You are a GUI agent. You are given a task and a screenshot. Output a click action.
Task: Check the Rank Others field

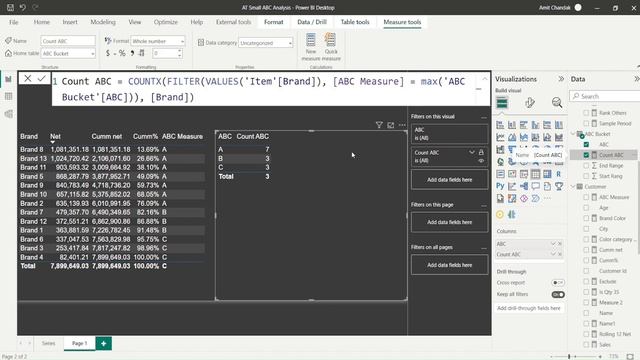point(587,113)
